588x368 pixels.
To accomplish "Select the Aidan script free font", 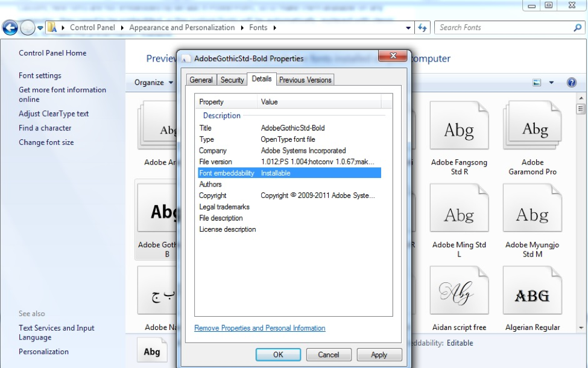I will point(459,298).
